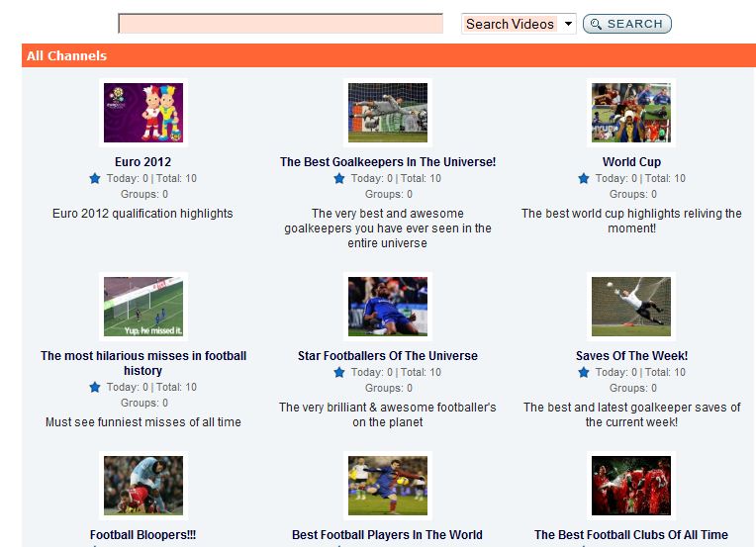Click the 'Groups: 0' text under Saves Of The Week

(x=633, y=388)
